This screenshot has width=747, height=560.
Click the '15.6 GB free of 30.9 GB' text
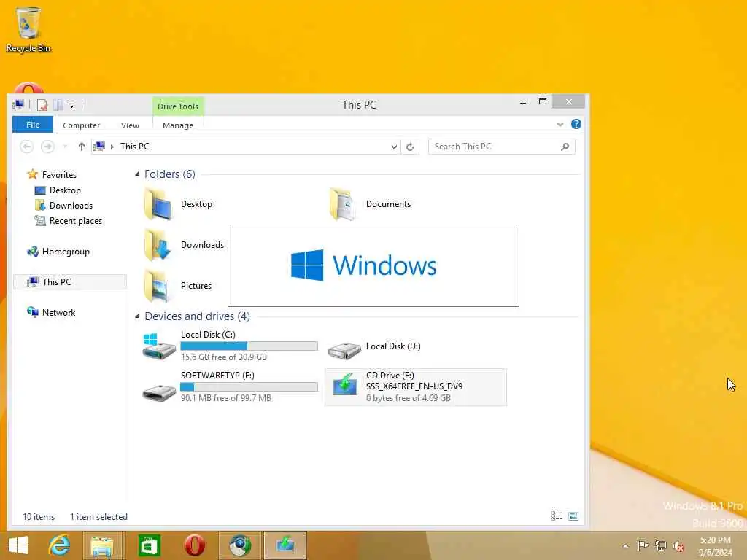tap(224, 357)
